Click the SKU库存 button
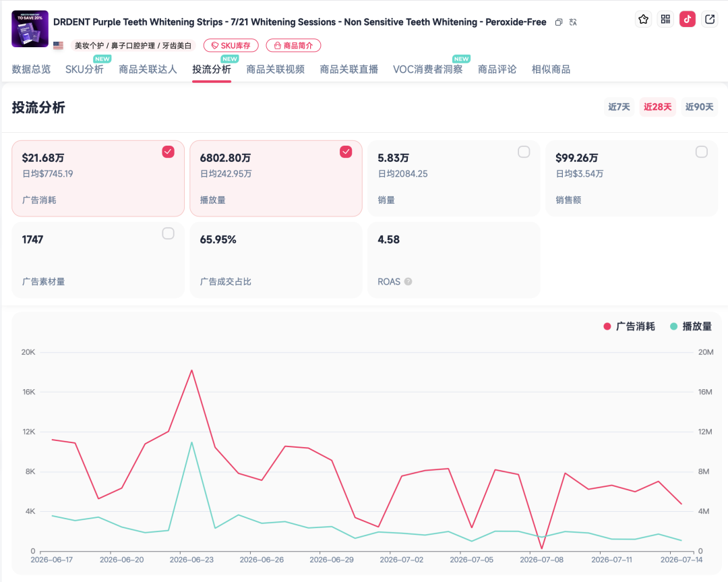Viewport: 728px width, 582px height. click(231, 45)
